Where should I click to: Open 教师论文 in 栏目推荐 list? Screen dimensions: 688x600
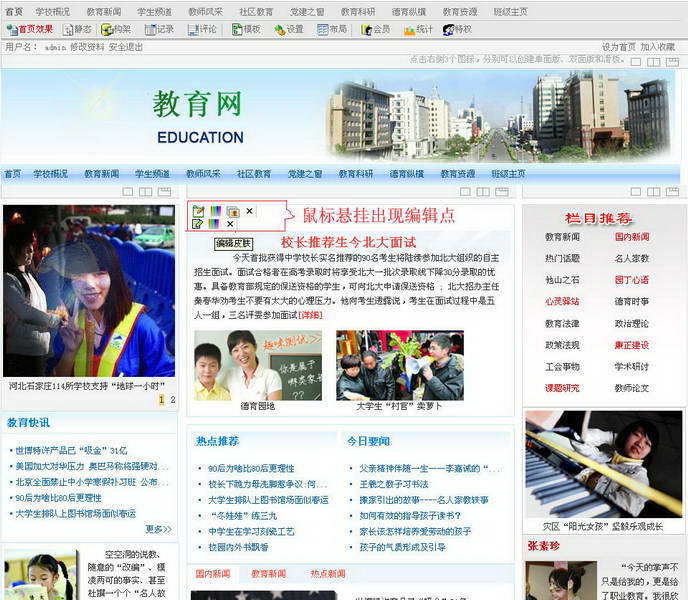(x=632, y=388)
